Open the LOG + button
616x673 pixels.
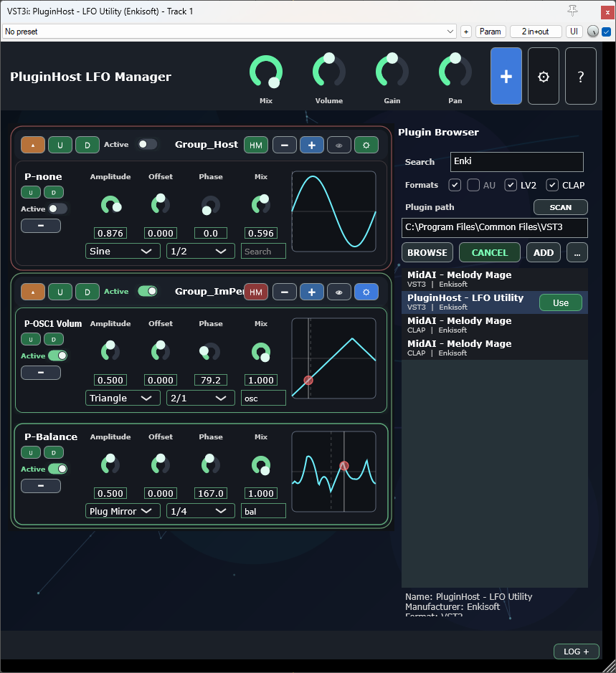point(576,651)
